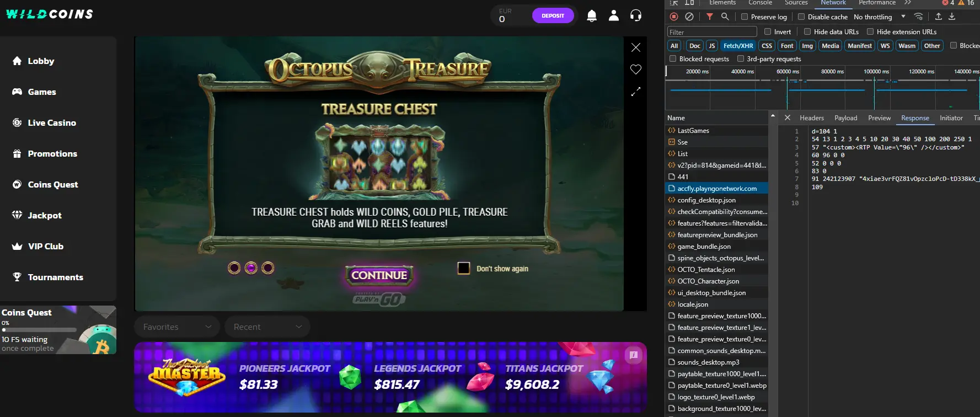Image resolution: width=980 pixels, height=417 pixels.
Task: Filter by Fetch/XHR type
Action: coord(738,46)
